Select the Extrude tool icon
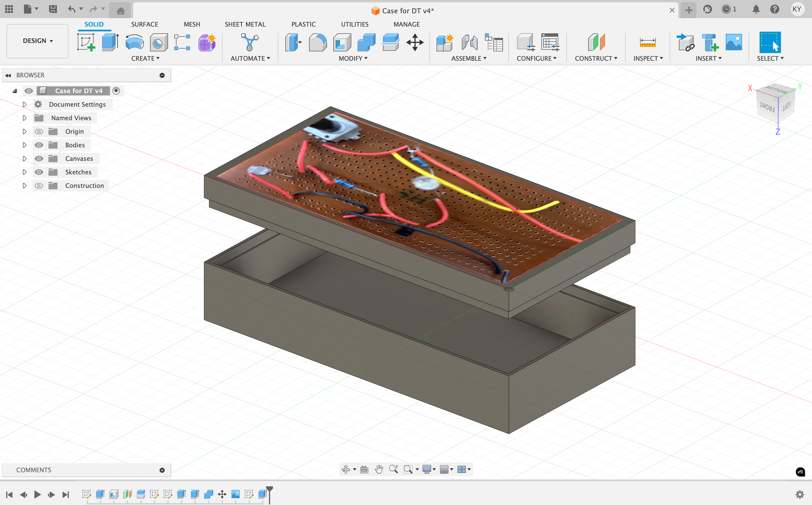812x505 pixels. tap(110, 43)
